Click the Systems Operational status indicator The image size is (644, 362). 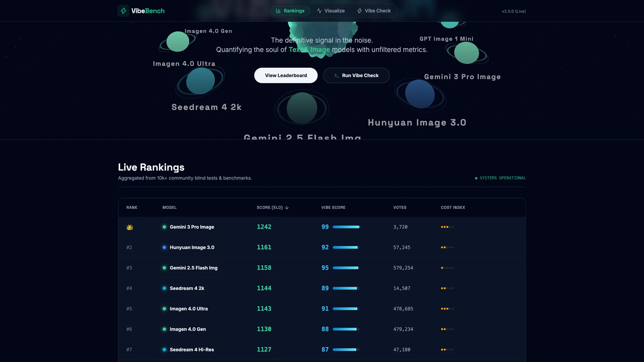(500, 178)
